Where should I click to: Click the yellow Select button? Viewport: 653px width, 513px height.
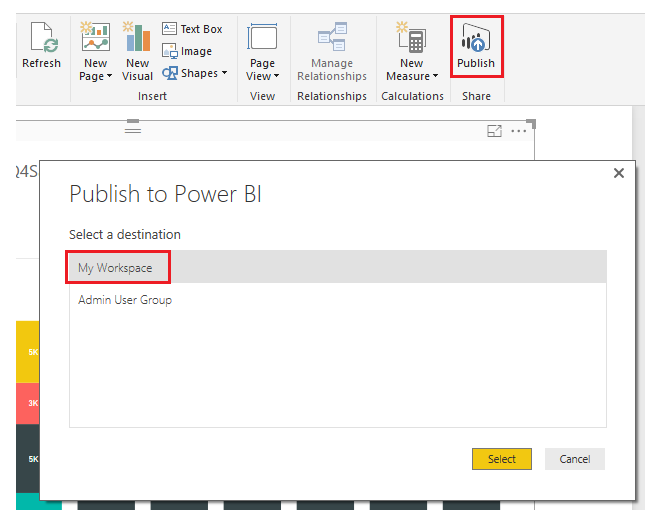(501, 459)
